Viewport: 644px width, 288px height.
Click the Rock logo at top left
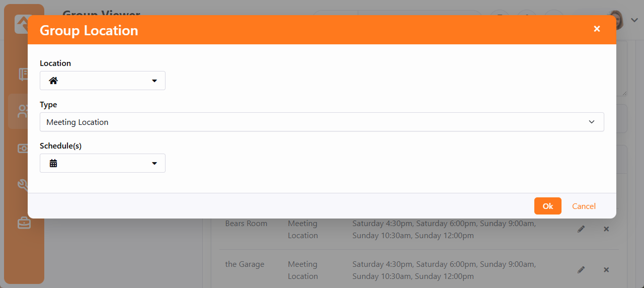click(x=22, y=22)
